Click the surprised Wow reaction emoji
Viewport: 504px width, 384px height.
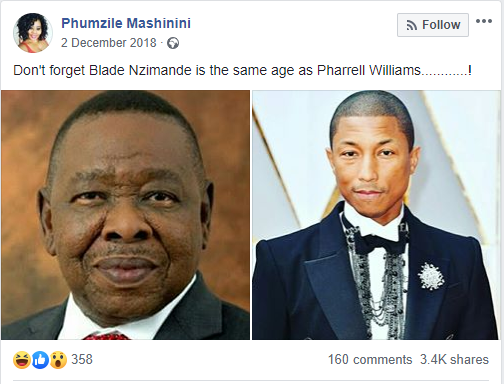pyautogui.click(x=58, y=360)
